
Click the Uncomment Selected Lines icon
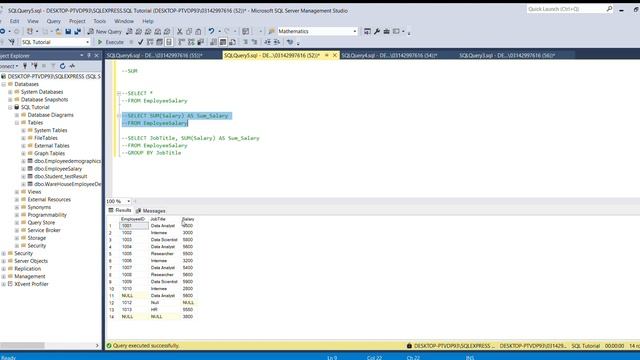point(254,42)
